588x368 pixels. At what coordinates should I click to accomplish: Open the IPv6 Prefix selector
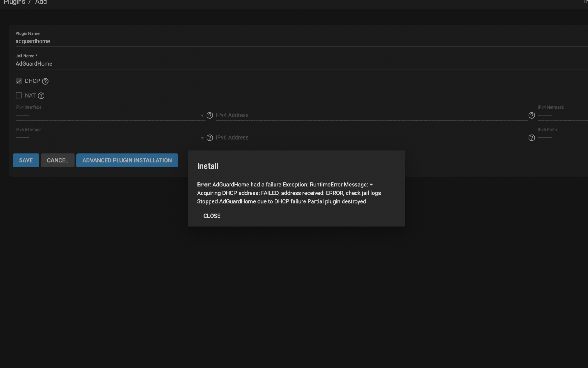point(563,138)
